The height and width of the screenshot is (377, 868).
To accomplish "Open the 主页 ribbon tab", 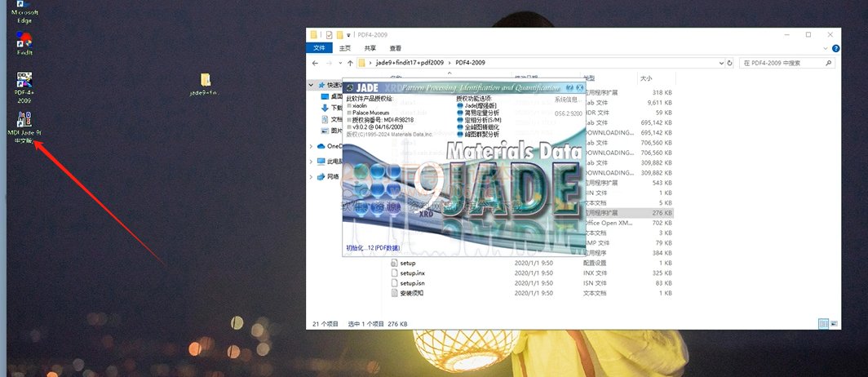I will 345,48.
